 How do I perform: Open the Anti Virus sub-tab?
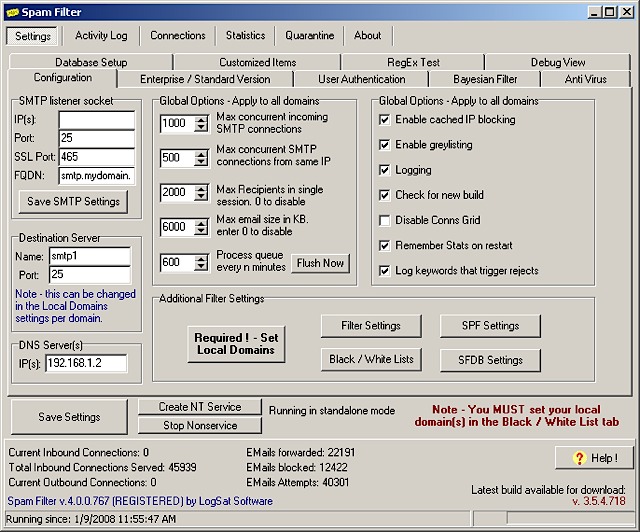(x=586, y=79)
